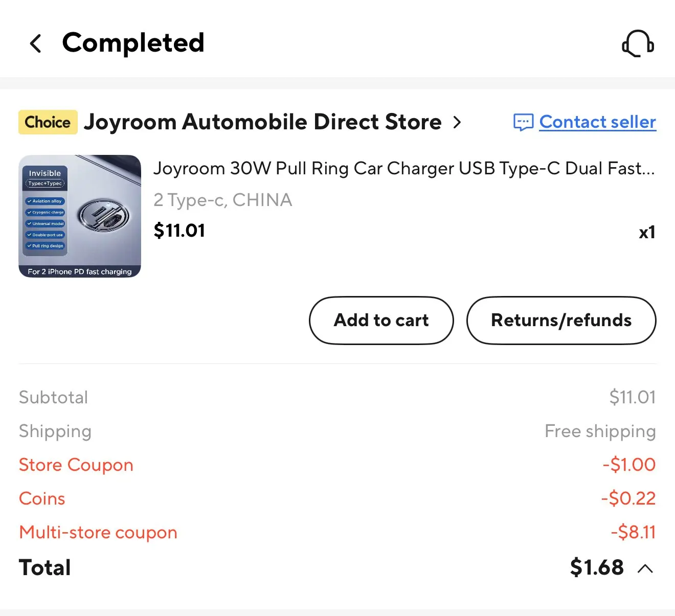Screen dimensions: 675x616
Task: Click the Joyroom 30W car charger title
Action: 404,168
